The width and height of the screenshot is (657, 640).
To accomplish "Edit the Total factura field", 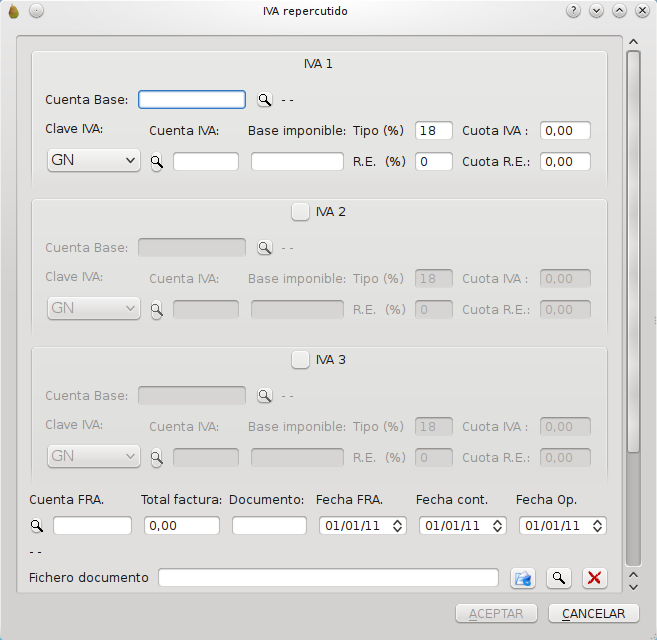I will (x=182, y=526).
